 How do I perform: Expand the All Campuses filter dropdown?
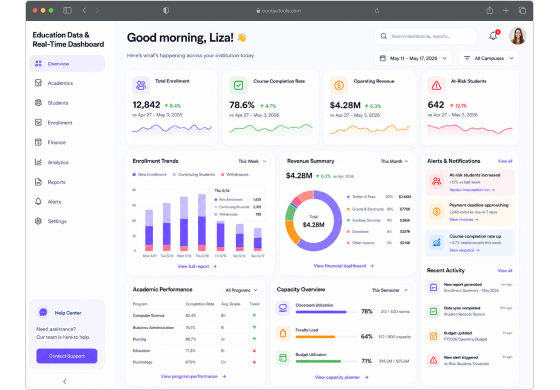(x=489, y=58)
